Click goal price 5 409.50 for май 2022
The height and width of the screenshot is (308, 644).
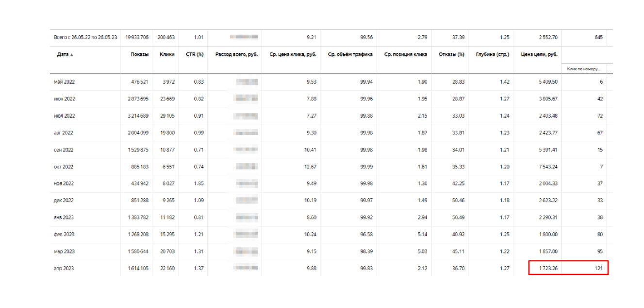(x=548, y=82)
